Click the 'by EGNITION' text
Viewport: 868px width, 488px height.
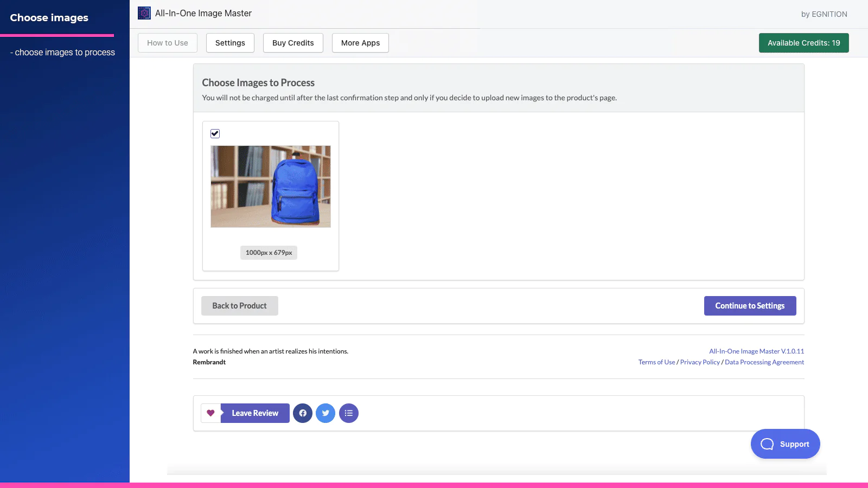pyautogui.click(x=824, y=14)
